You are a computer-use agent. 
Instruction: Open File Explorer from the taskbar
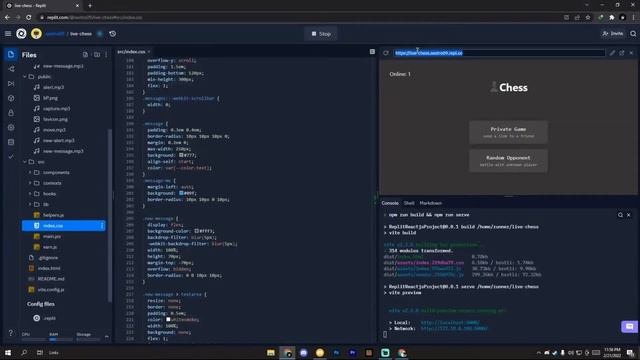click(x=271, y=353)
